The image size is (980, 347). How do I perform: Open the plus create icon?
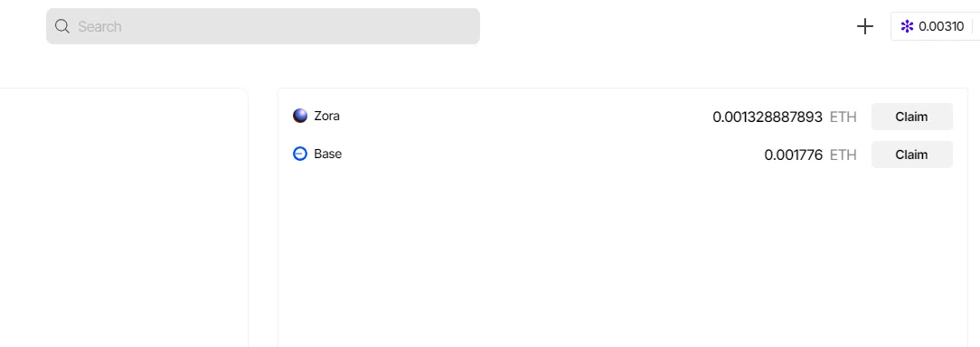pos(865,26)
